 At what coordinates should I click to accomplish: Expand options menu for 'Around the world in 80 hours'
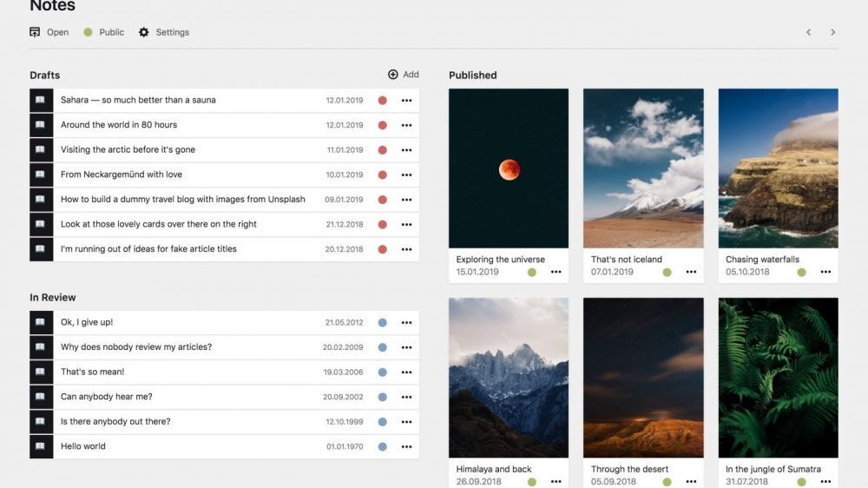coord(406,125)
